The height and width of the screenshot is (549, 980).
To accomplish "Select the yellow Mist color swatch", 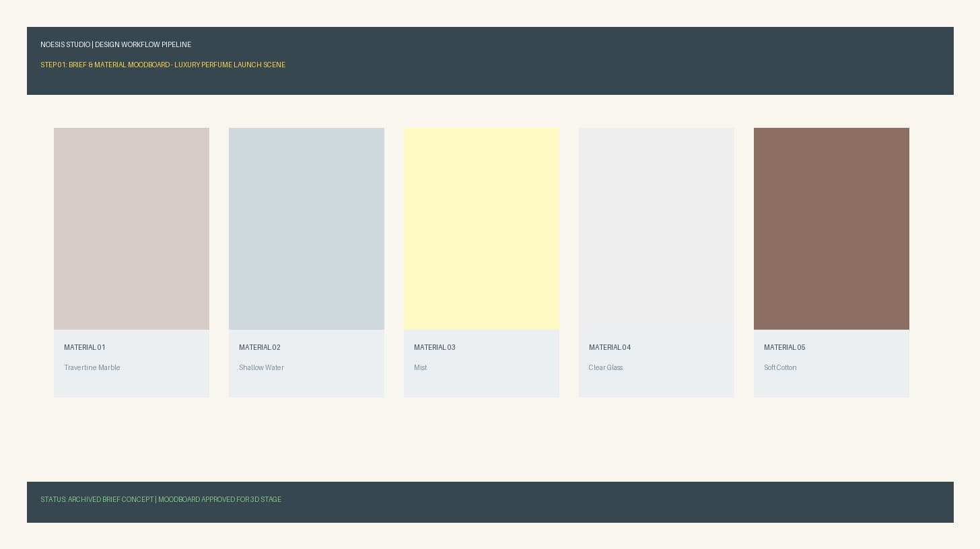I will point(481,229).
